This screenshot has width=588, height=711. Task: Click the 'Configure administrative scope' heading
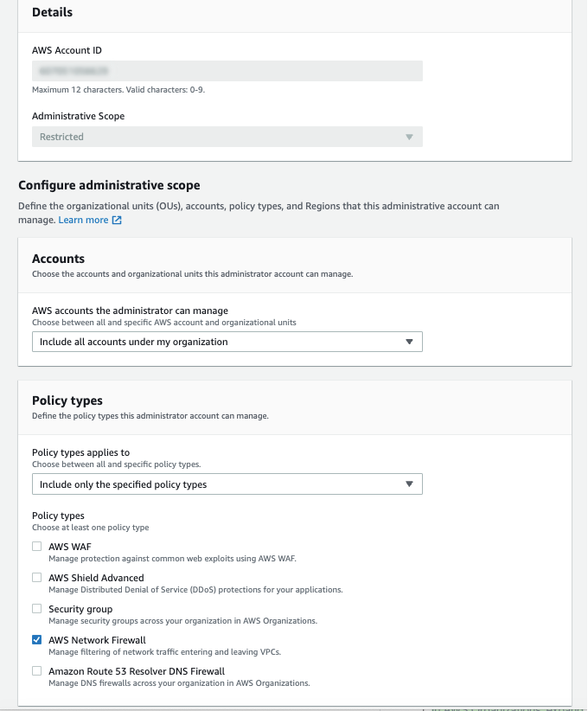(109, 187)
